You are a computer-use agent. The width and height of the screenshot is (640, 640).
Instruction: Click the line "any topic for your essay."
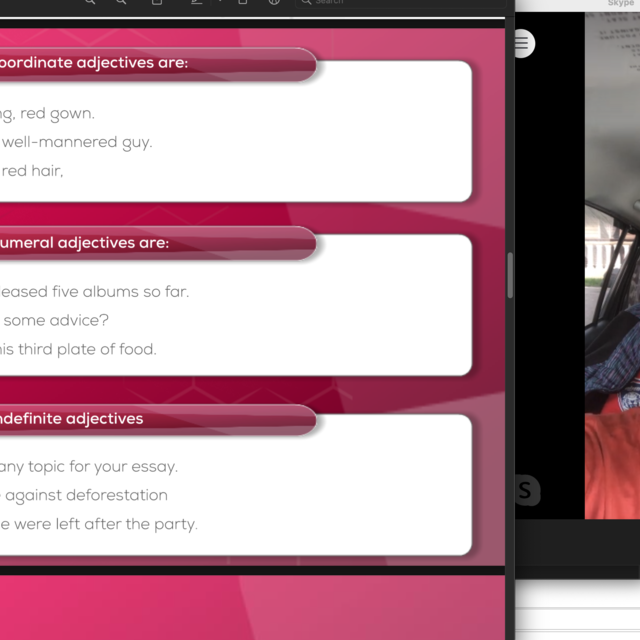[x=89, y=467]
